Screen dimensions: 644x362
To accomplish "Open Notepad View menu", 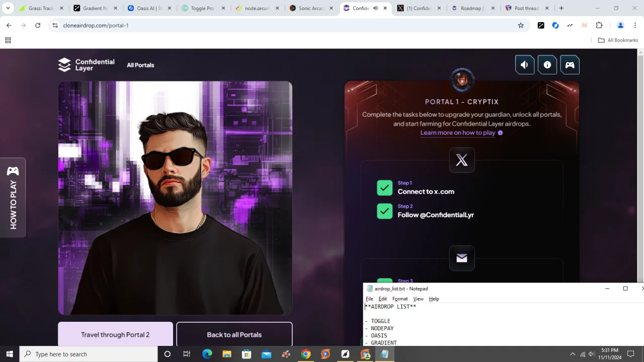I will [418, 299].
